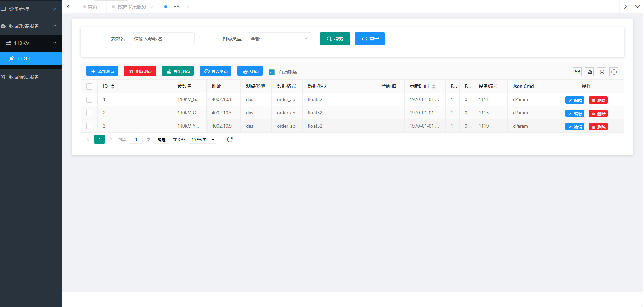Click the export table icon

click(x=589, y=72)
